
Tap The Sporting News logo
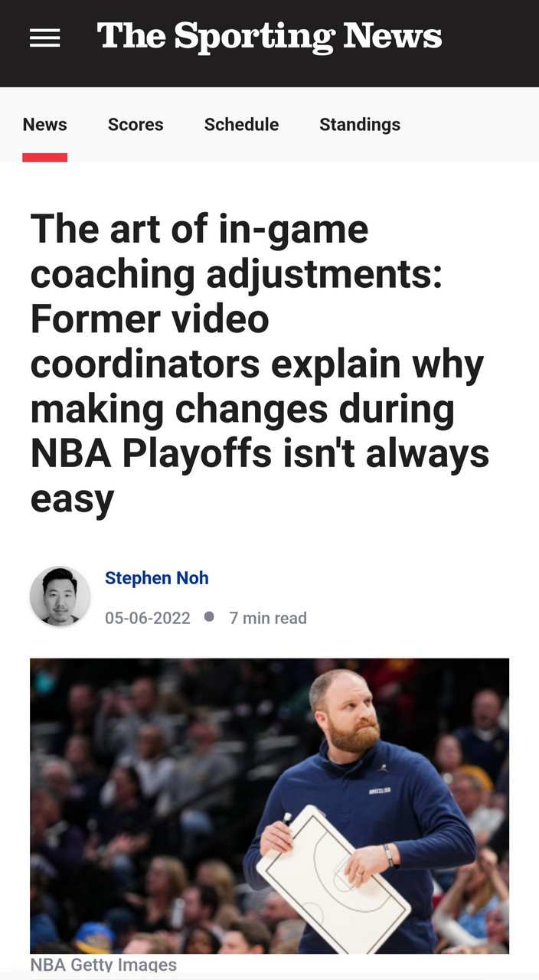[269, 36]
